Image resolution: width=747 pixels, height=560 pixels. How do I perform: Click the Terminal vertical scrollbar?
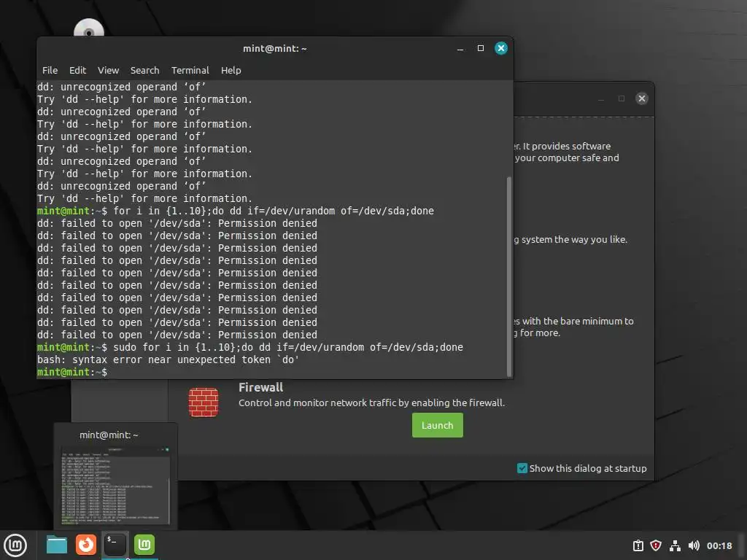(x=508, y=276)
